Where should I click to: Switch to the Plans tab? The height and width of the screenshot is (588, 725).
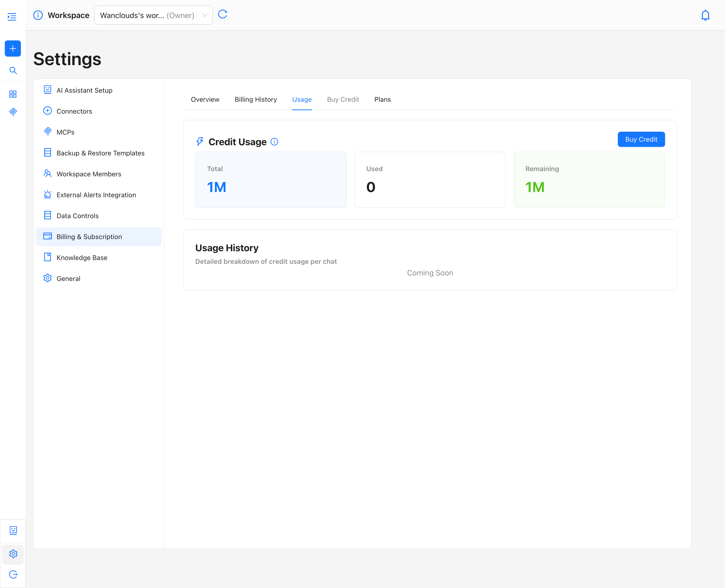click(382, 99)
